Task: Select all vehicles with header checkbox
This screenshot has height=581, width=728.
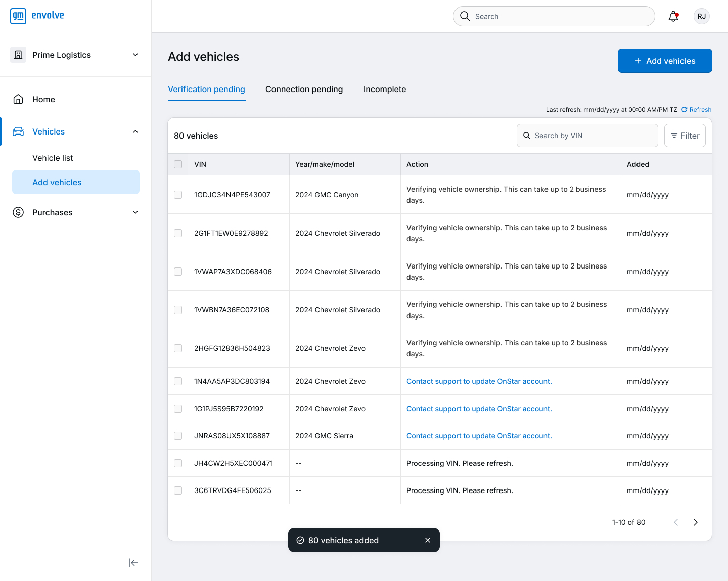Action: 178,164
